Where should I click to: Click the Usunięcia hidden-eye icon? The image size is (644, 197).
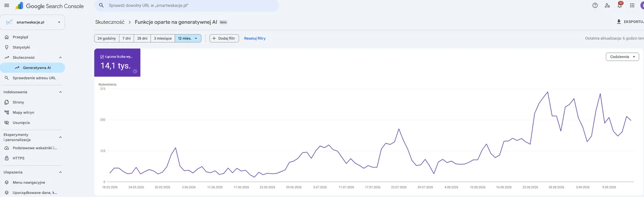[x=6, y=123]
